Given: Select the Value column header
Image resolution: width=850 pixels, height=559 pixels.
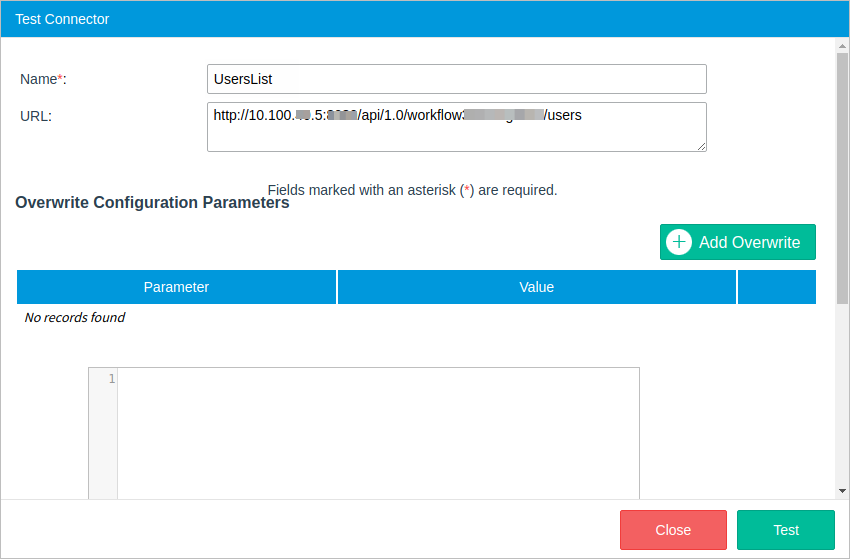Looking at the screenshot, I should [536, 287].
